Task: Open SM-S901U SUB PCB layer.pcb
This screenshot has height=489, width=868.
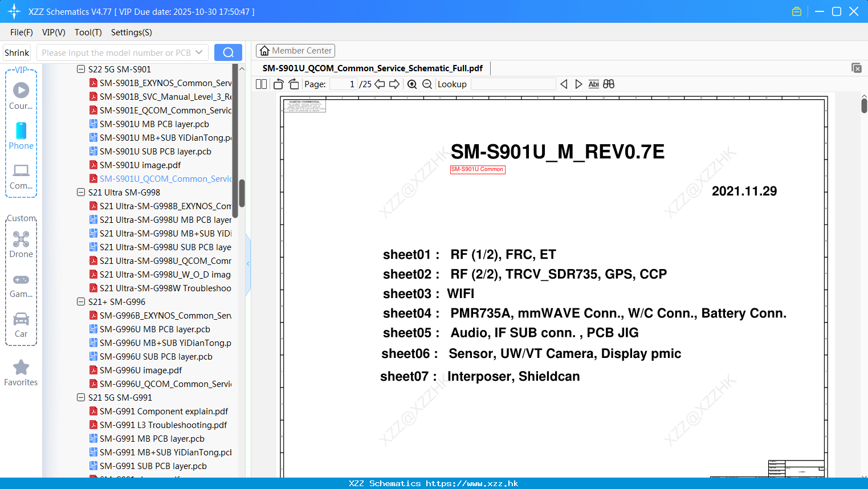Action: (x=150, y=151)
